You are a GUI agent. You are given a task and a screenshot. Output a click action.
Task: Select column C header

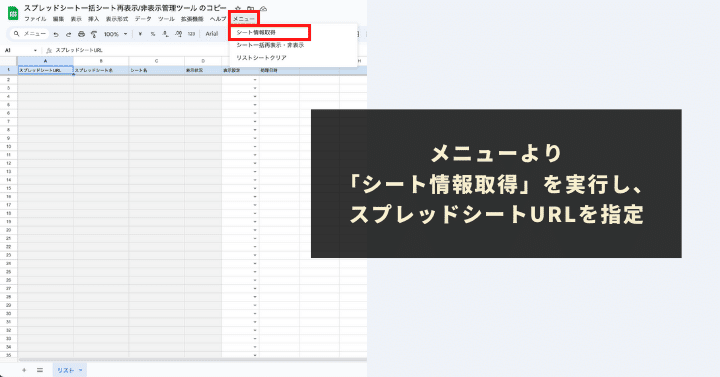pyautogui.click(x=157, y=61)
